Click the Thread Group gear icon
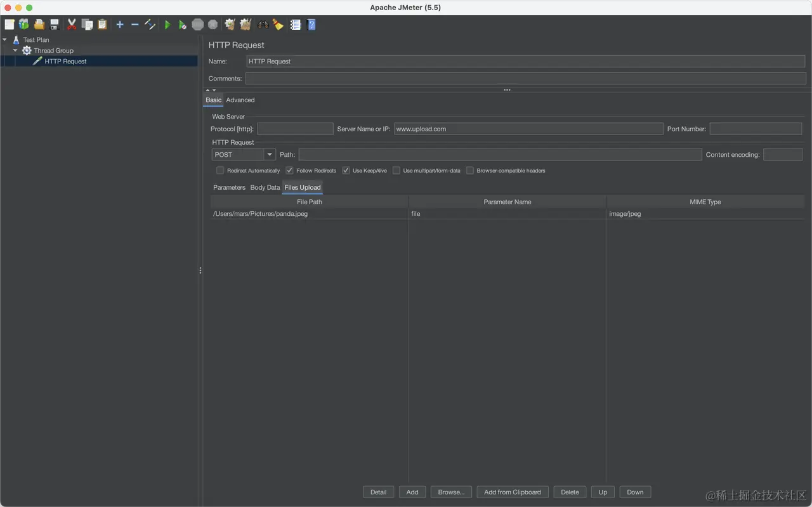The height and width of the screenshot is (507, 812). click(27, 51)
